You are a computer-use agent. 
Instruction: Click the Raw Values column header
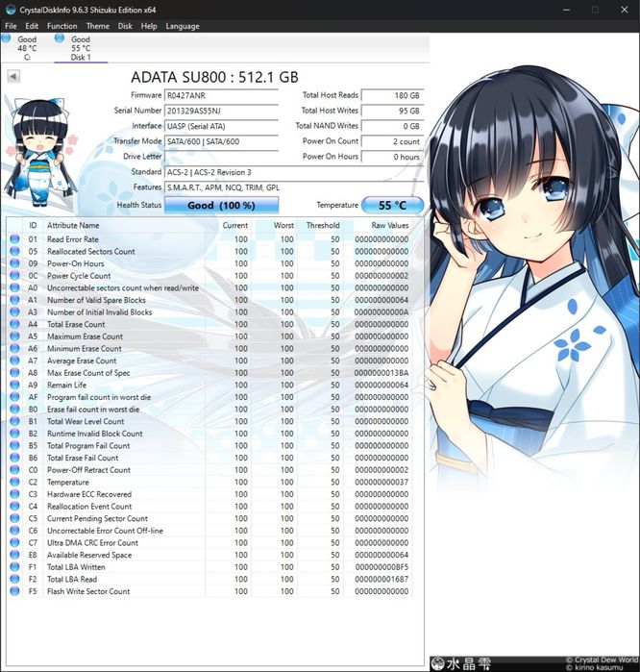(x=390, y=225)
